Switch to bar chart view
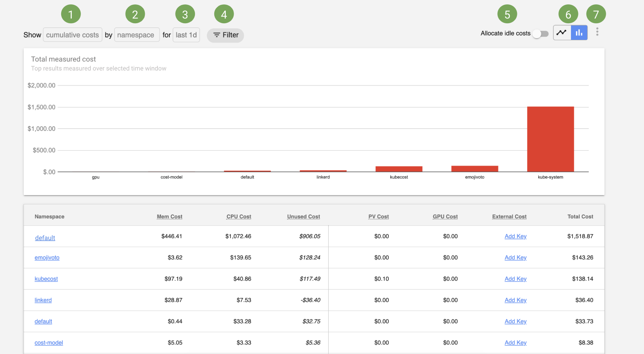This screenshot has height=354, width=644. (579, 33)
